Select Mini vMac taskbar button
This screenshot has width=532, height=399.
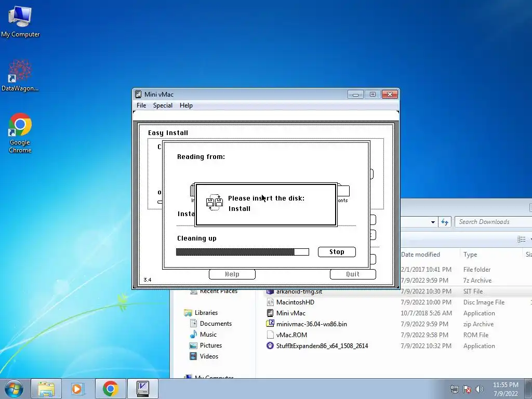(x=142, y=389)
